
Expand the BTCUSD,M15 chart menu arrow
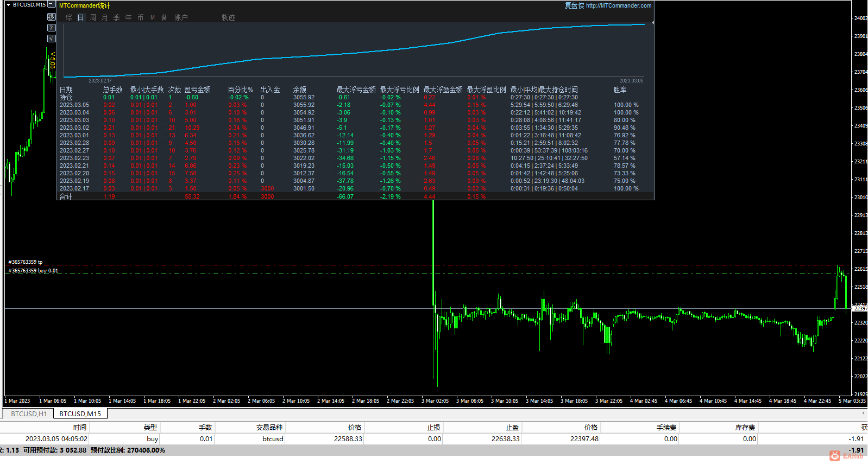(8, 4)
